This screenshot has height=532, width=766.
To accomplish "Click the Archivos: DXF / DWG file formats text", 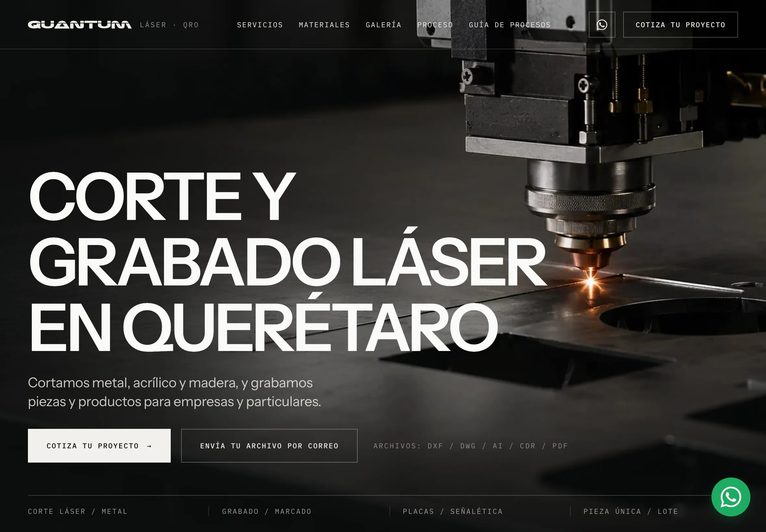I will point(471,446).
